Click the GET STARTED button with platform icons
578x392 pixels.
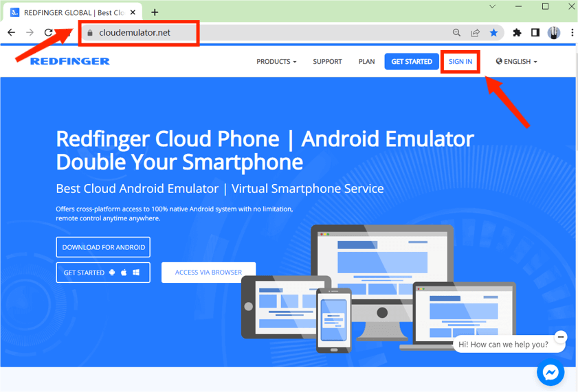point(103,273)
